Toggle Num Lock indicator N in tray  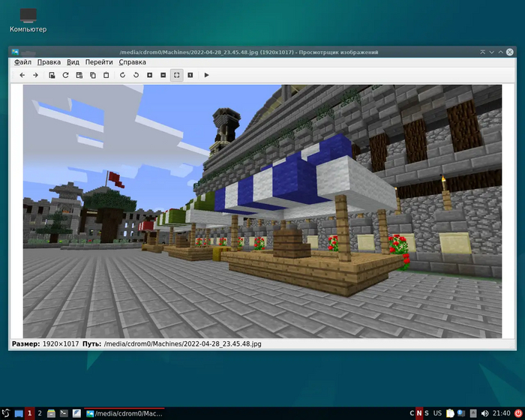pos(419,413)
